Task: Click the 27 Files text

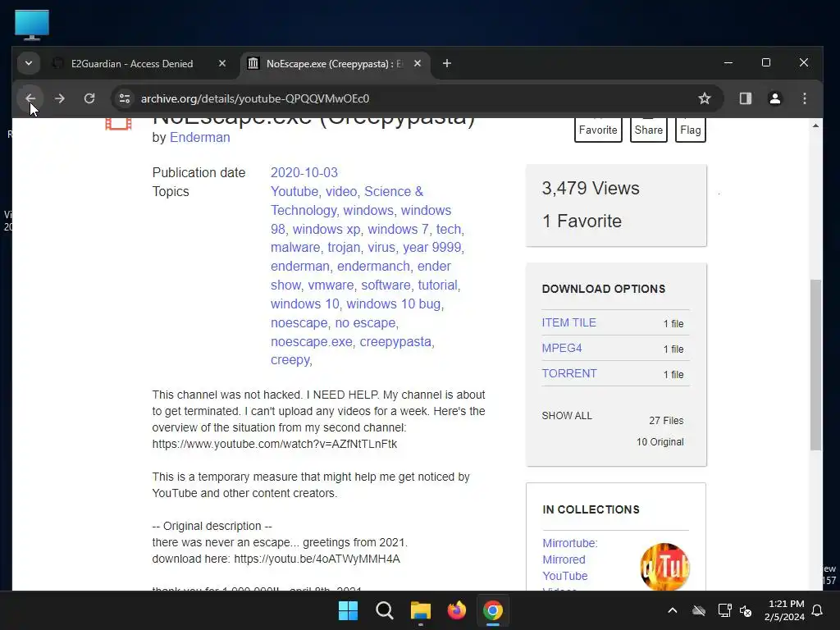Action: 666,421
